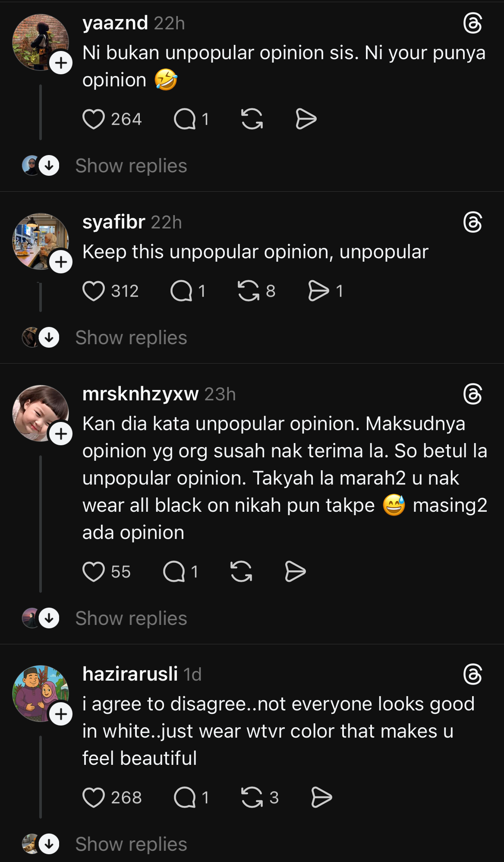Open hazirarusli's profile via username
The width and height of the screenshot is (504, 862).
point(130,674)
